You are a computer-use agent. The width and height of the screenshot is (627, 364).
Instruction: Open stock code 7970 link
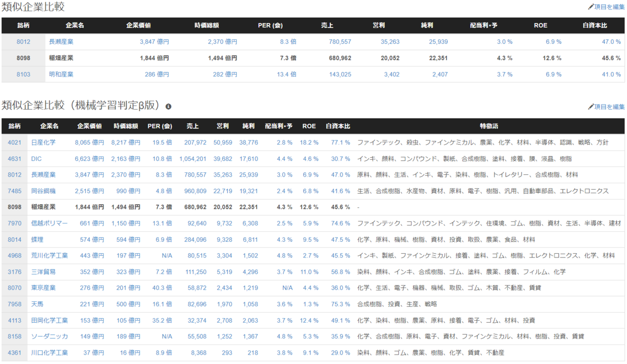(15, 223)
